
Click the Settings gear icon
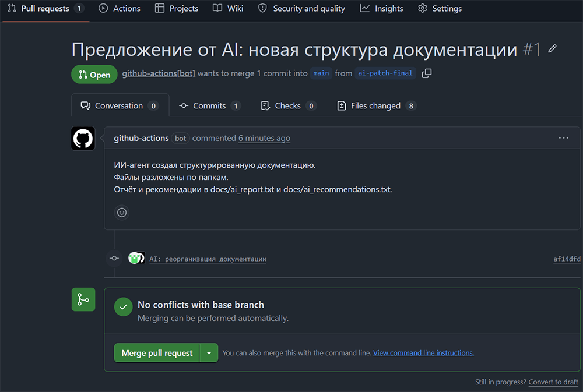(x=422, y=8)
